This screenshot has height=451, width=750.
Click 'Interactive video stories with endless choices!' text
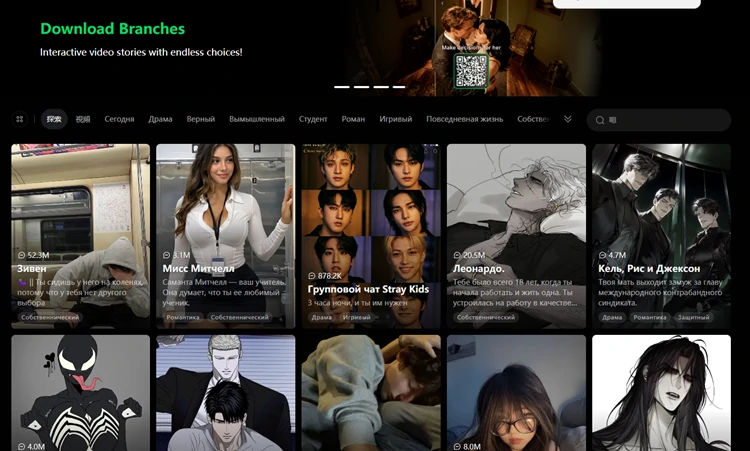pyautogui.click(x=141, y=52)
